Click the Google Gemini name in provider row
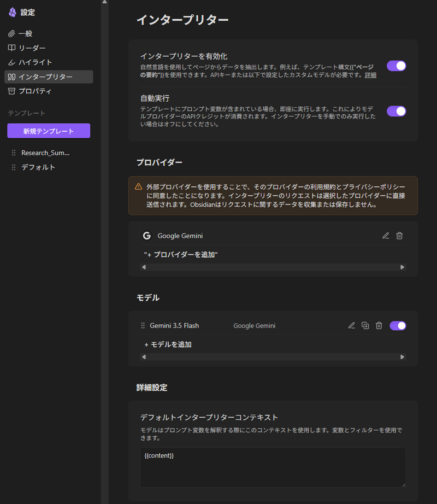Viewport: 437px width, 504px height. pos(180,236)
